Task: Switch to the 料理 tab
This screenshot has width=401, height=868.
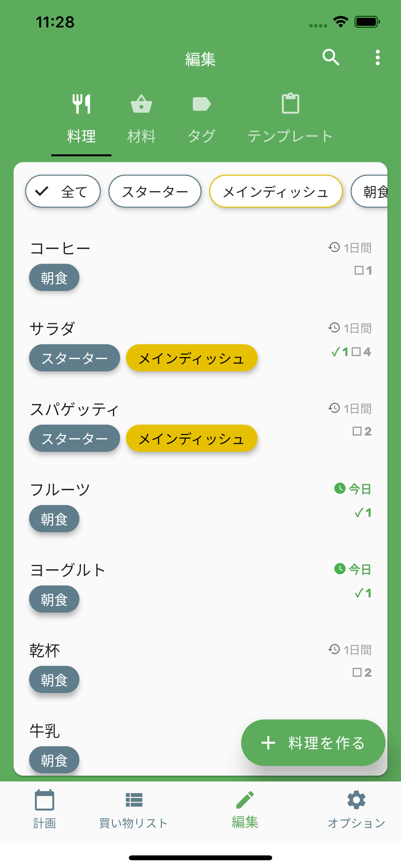Action: click(81, 118)
